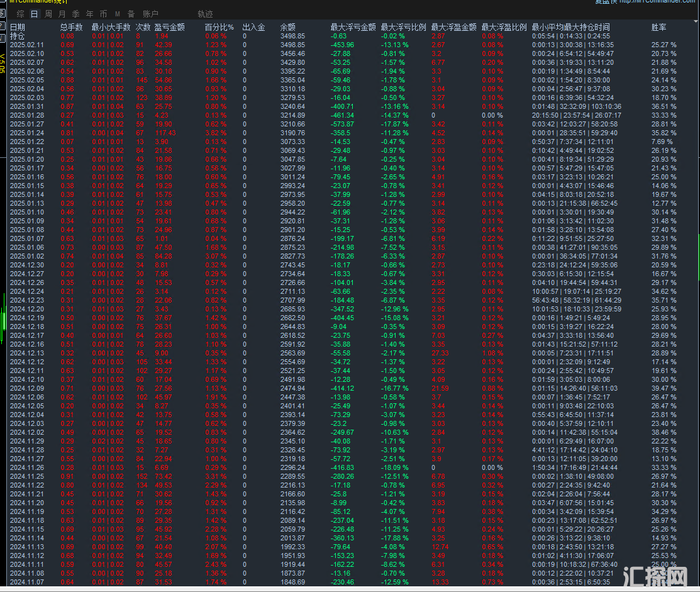Select the 2025.02.11 row date
This screenshot has width=700, height=592.
point(27,45)
